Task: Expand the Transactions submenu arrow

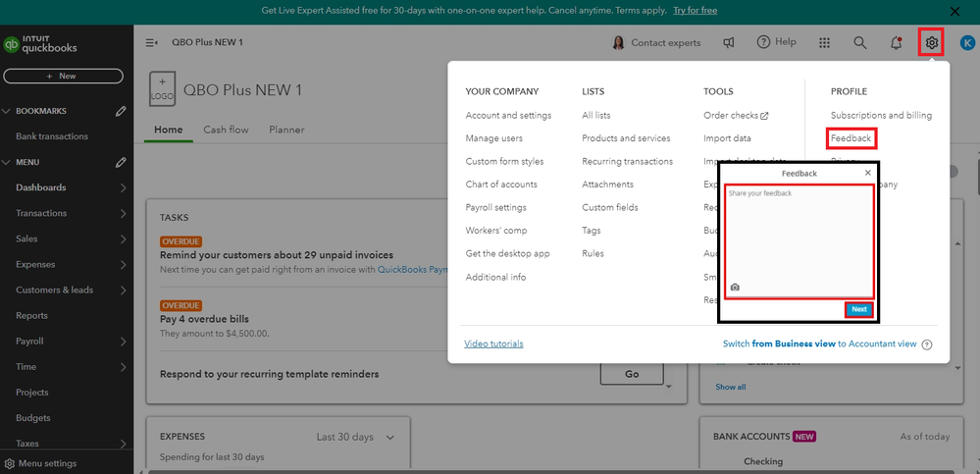Action: coord(124,214)
